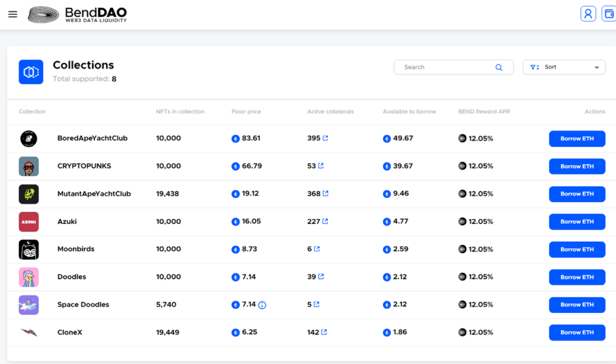616x364 pixels.
Task: Click the CloneX collection avatar
Action: pyautogui.click(x=29, y=333)
